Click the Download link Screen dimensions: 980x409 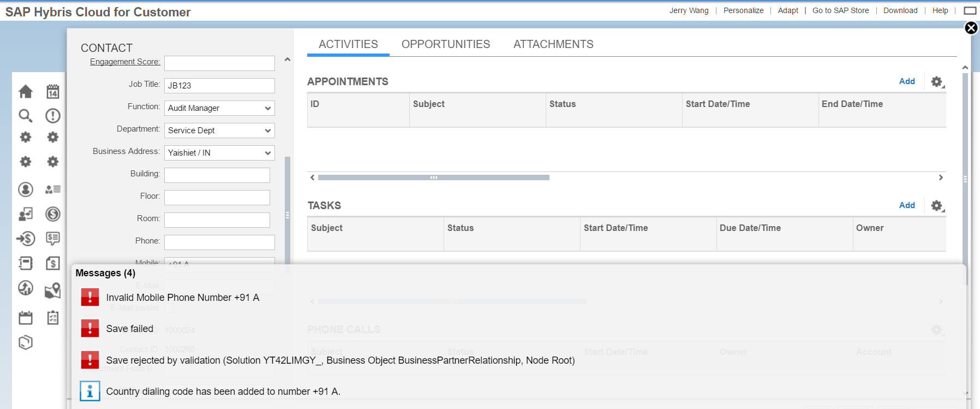[x=900, y=10]
